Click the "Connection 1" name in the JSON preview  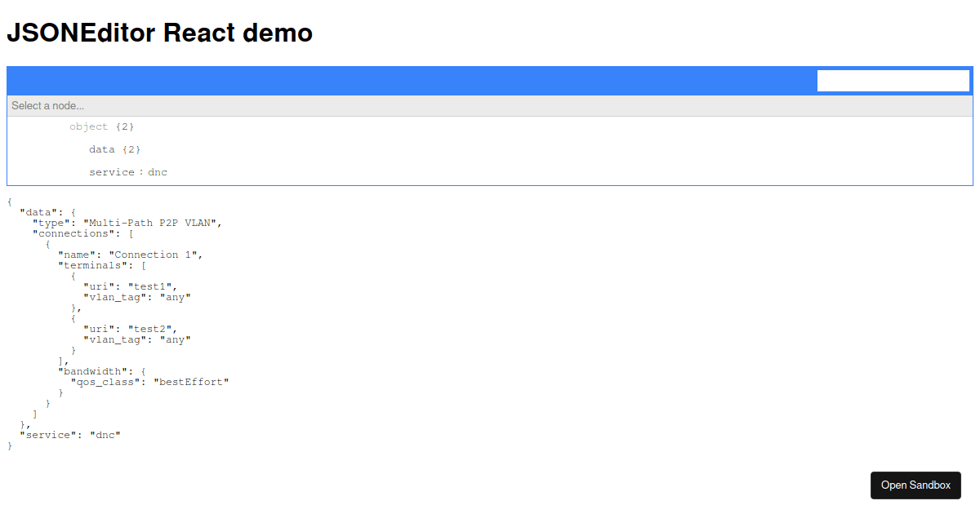[155, 255]
